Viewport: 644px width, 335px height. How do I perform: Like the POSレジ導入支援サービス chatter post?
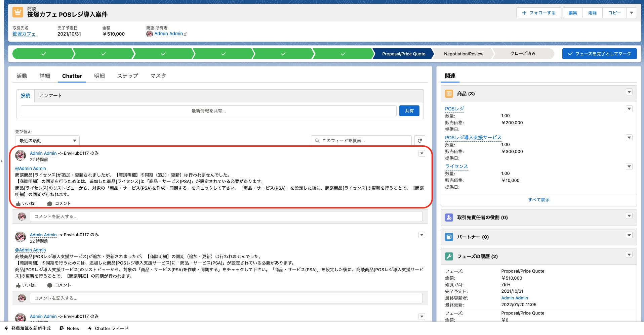(26, 285)
